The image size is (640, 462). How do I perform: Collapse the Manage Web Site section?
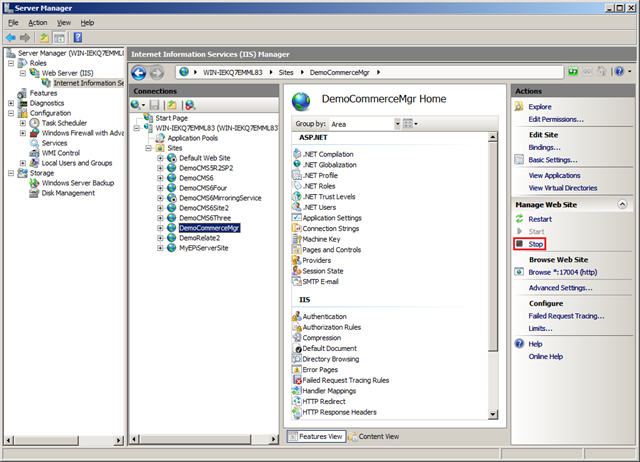point(623,204)
